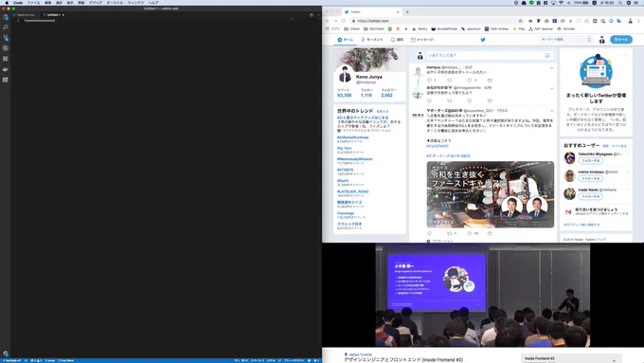Open the AtCoder bookmark
644x363 pixels.
point(566,28)
